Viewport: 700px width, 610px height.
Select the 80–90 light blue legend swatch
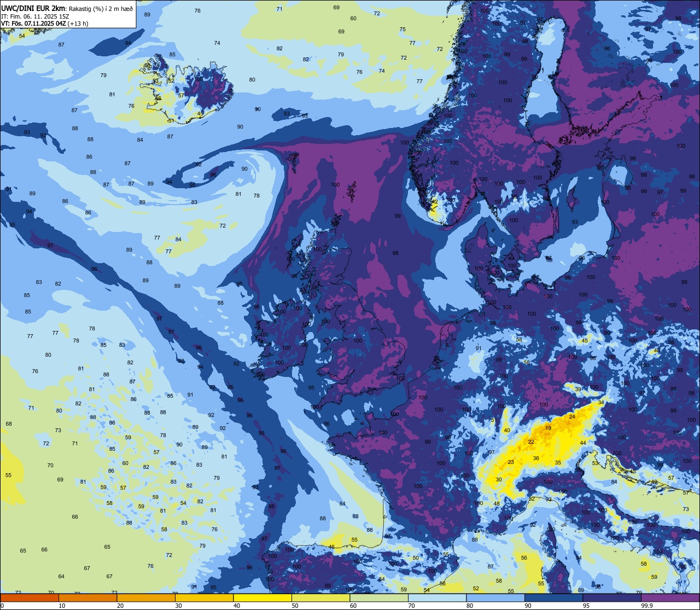[495, 598]
